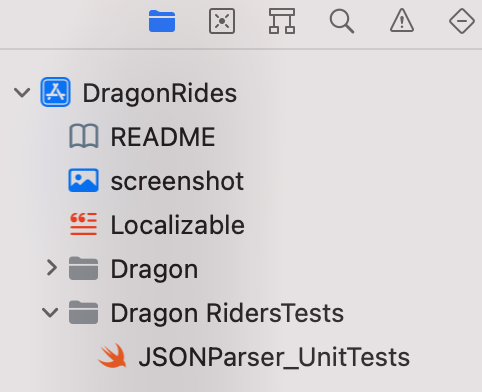Open the Test navigator diamond icon

[462, 21]
